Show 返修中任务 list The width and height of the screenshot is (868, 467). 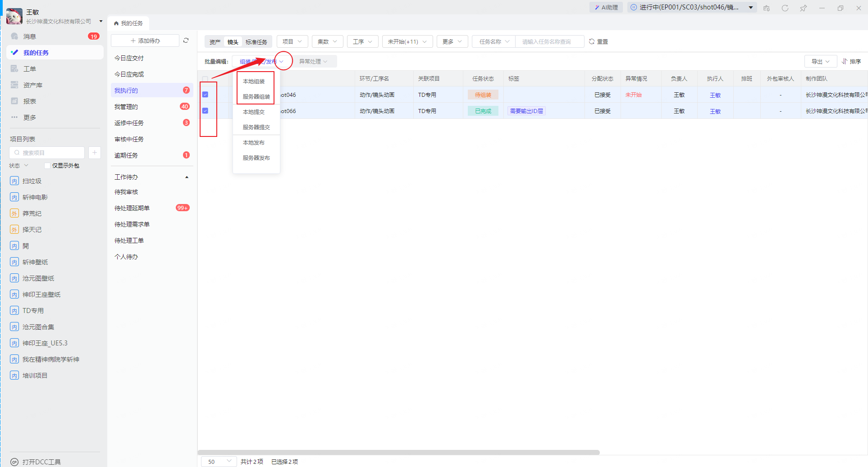[151, 123]
